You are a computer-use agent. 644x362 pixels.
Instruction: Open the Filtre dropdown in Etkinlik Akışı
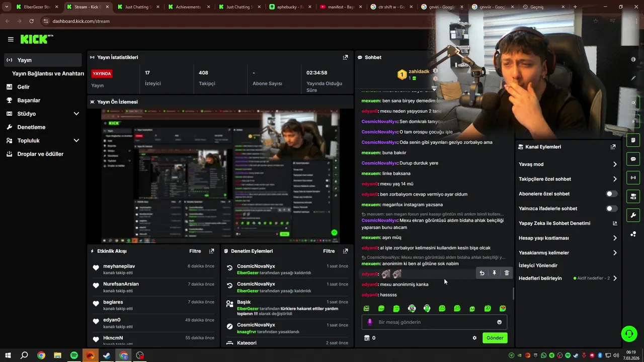[x=195, y=251]
